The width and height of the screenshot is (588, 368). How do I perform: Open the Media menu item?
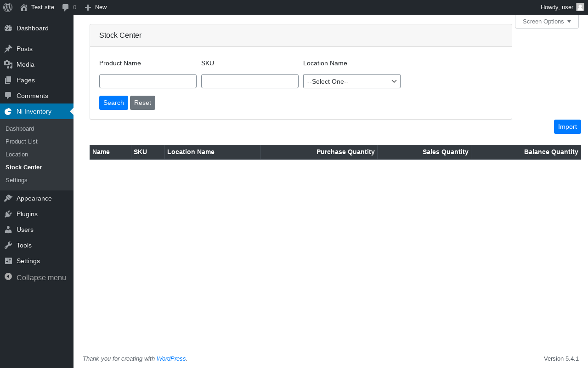click(x=37, y=64)
